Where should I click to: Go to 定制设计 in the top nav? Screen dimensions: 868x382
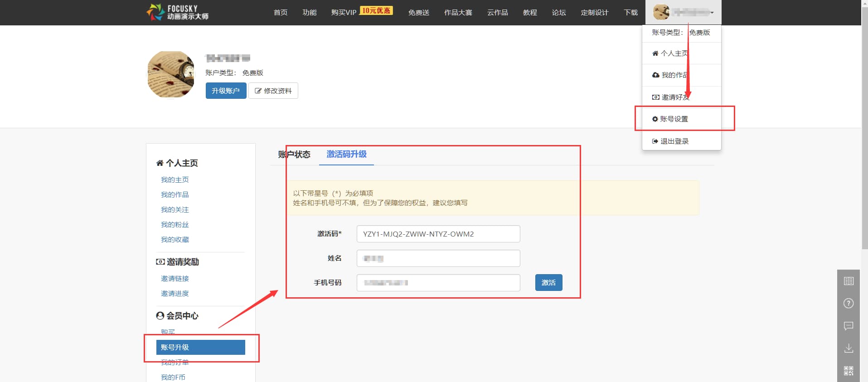[595, 12]
